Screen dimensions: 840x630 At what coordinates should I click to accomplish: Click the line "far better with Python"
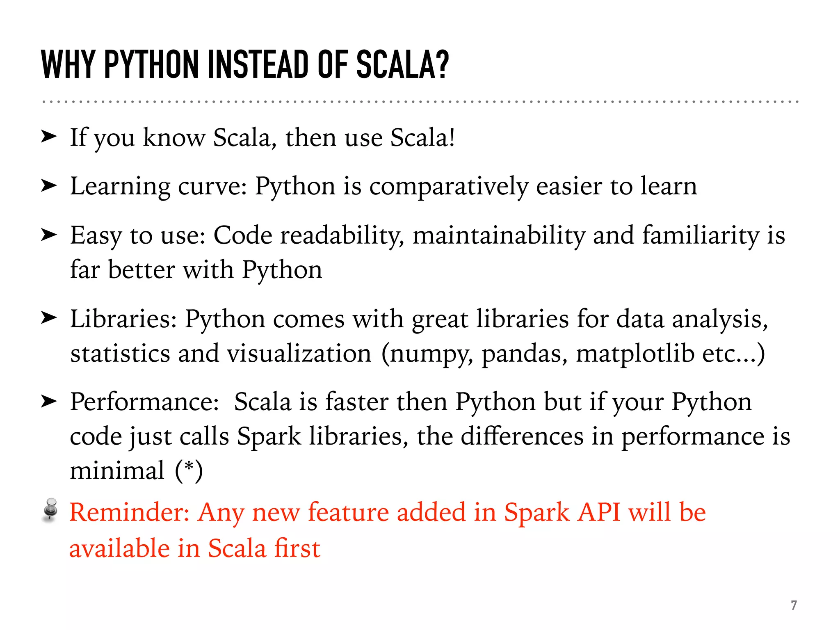pyautogui.click(x=196, y=270)
